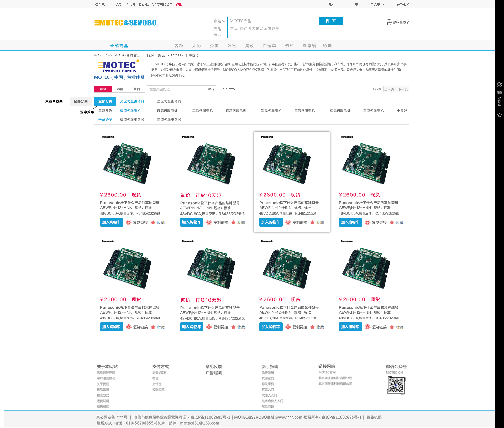This screenshot has width=504, height=428.
Task: Click the blue 搜索 button
Action: [331, 21]
